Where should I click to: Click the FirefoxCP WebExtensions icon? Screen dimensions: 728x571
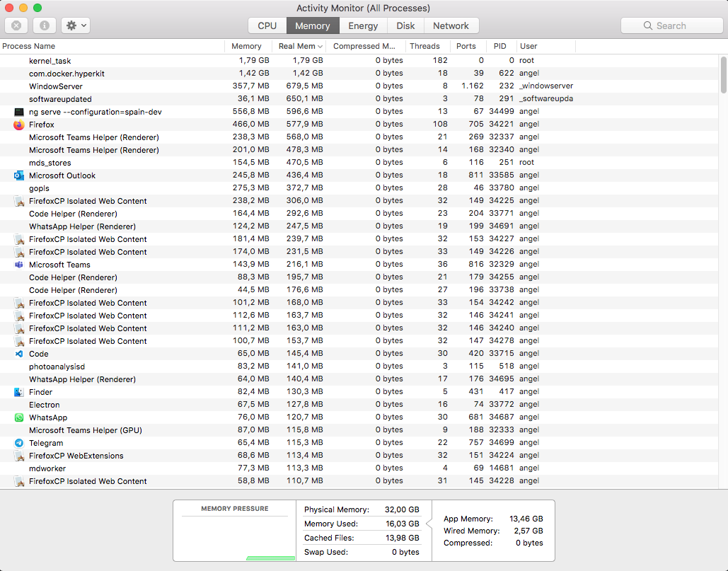coord(19,456)
